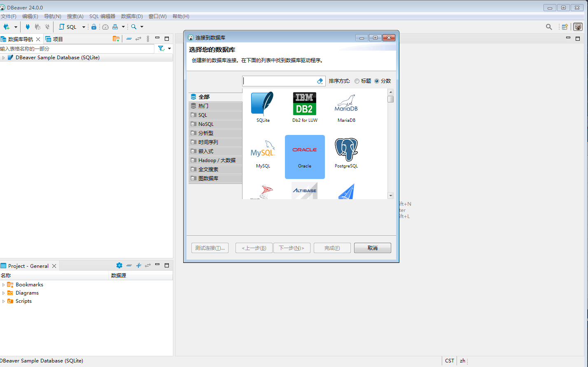Show the NoSQL driver category
588x367 pixels.
tap(215, 124)
